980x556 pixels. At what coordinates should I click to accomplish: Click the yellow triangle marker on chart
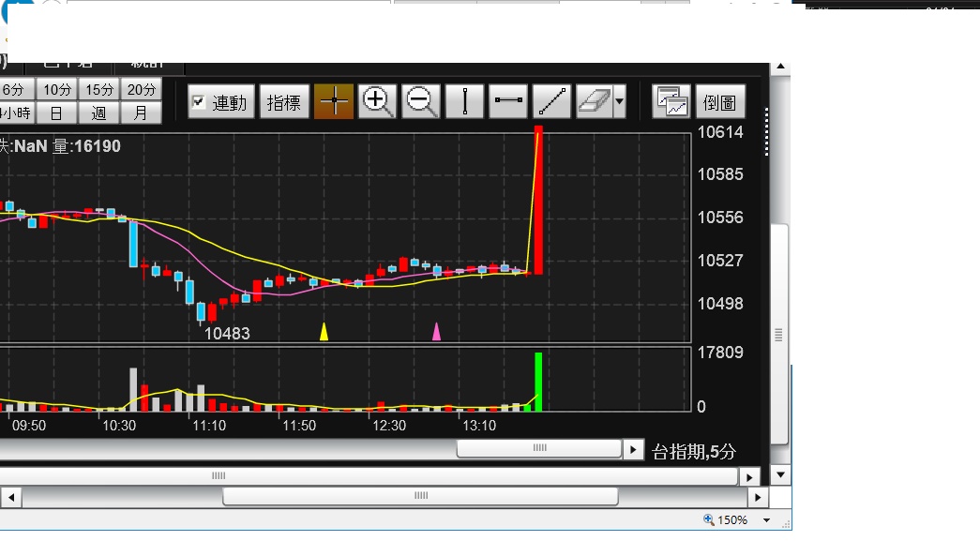[324, 332]
